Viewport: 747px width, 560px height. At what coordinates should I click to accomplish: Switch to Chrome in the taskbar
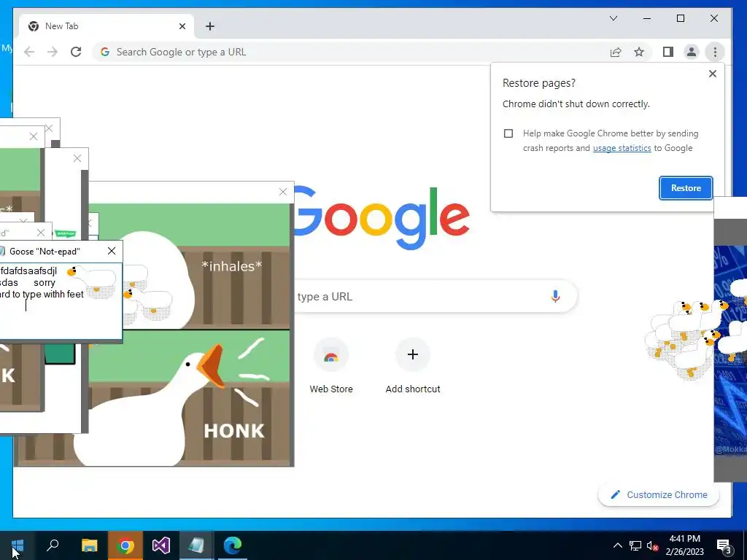pyautogui.click(x=125, y=545)
